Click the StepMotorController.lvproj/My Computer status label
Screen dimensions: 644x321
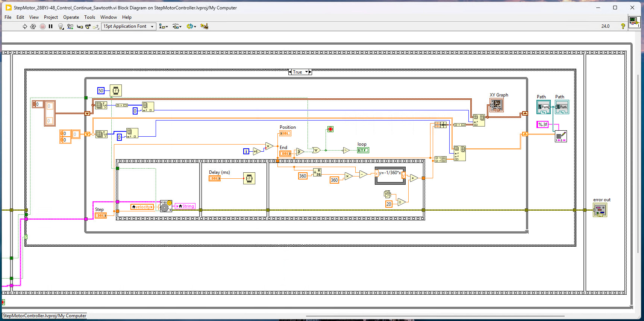pyautogui.click(x=45, y=316)
